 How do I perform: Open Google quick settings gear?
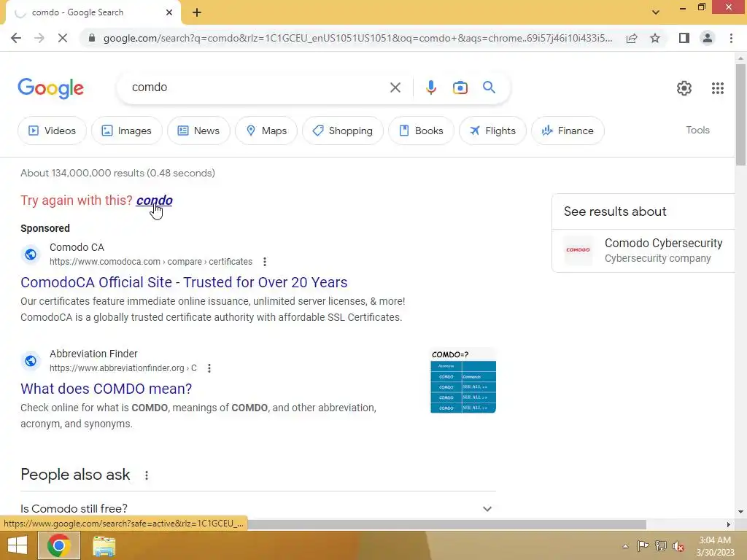click(684, 88)
